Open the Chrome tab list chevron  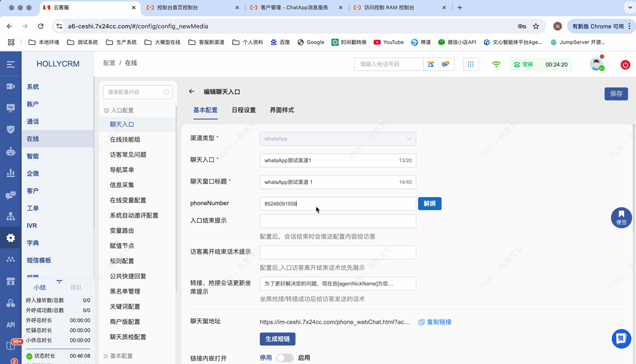coord(629,7)
